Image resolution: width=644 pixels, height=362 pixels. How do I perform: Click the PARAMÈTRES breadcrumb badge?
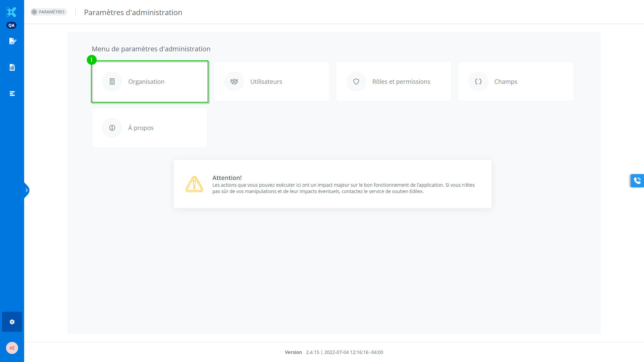[x=49, y=12]
